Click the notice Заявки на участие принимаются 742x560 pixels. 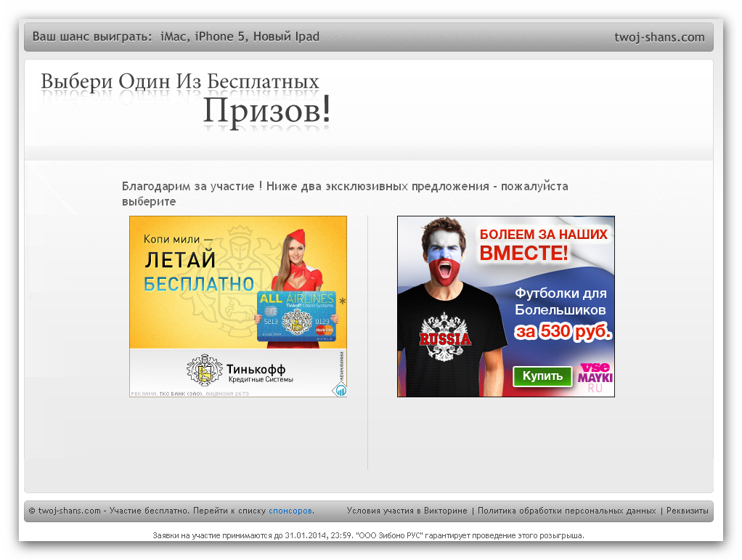[368, 535]
